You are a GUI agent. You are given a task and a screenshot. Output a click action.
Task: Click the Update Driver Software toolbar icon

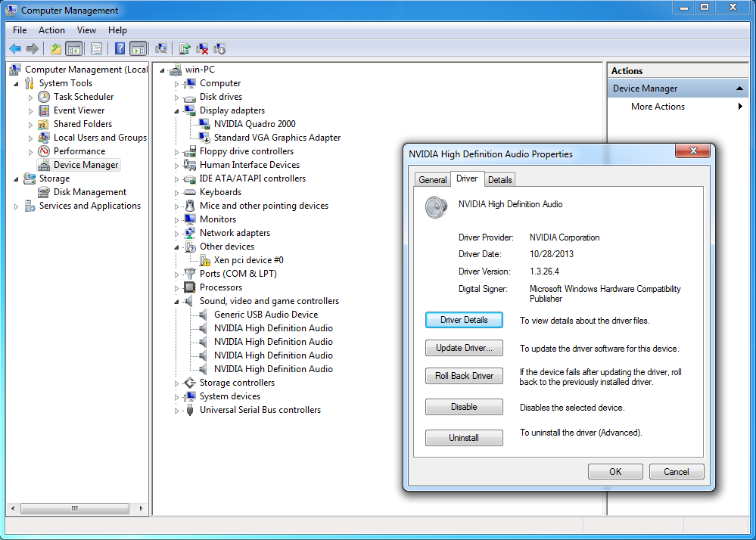pyautogui.click(x=184, y=48)
